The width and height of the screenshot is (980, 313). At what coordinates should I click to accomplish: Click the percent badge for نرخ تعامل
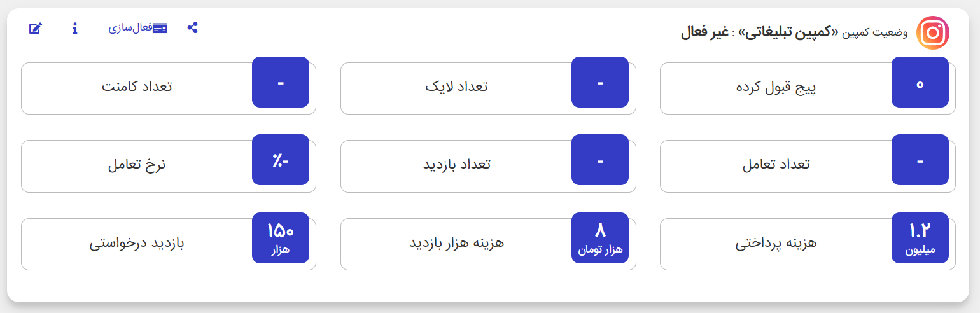[x=281, y=160]
